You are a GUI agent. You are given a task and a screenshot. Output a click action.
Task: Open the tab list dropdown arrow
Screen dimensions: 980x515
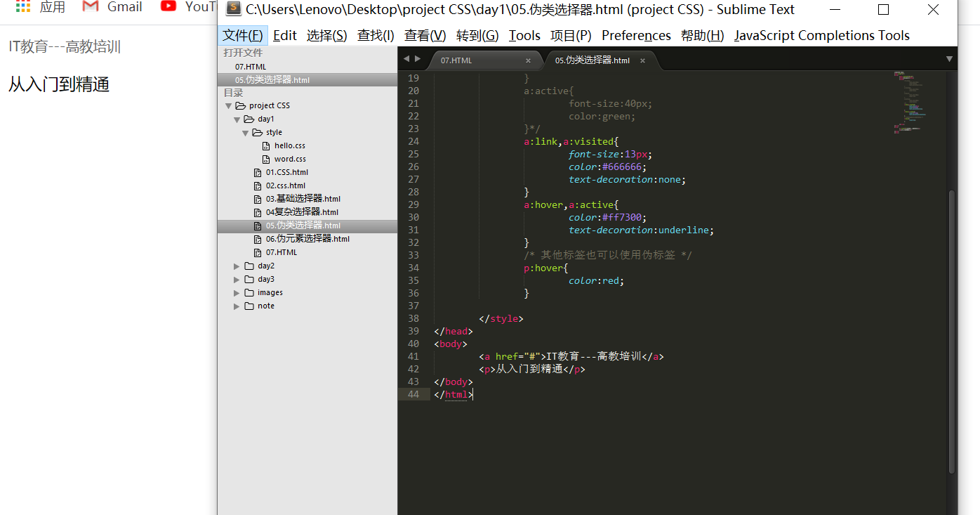[949, 59]
